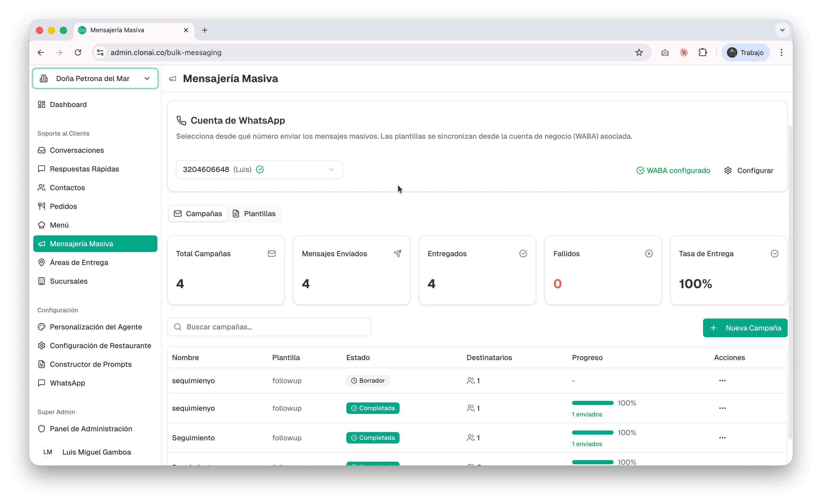
Task: Click the Nombre column header
Action: tap(185, 357)
